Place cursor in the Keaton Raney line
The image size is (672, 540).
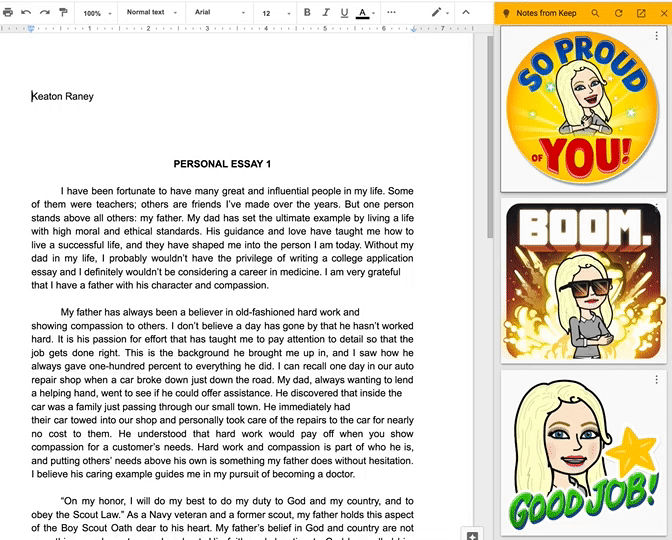63,96
